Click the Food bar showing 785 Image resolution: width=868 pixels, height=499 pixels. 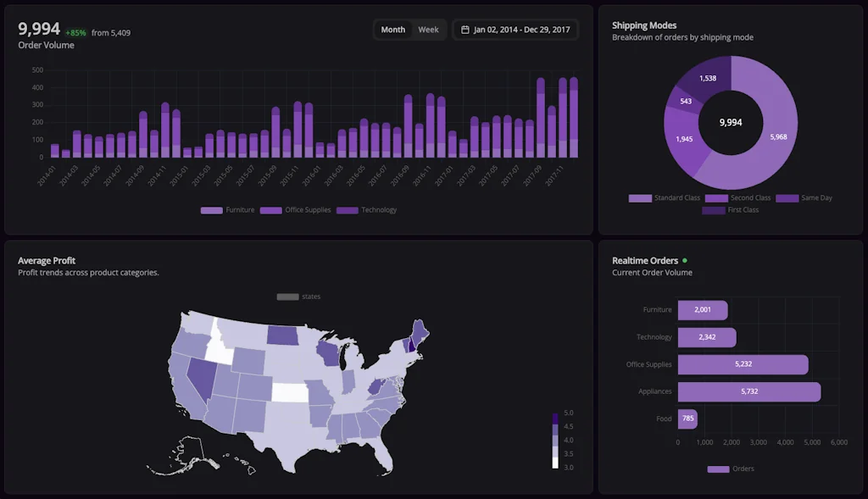point(687,419)
